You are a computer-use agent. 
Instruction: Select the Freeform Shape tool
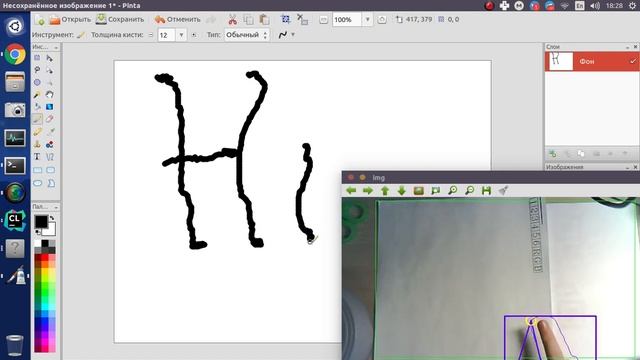tap(50, 183)
